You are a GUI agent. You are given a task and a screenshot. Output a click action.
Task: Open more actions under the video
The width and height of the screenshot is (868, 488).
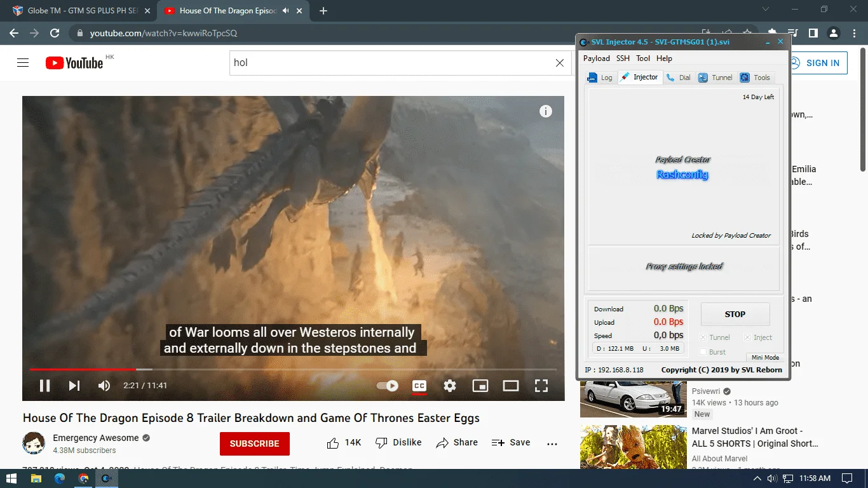click(x=552, y=444)
